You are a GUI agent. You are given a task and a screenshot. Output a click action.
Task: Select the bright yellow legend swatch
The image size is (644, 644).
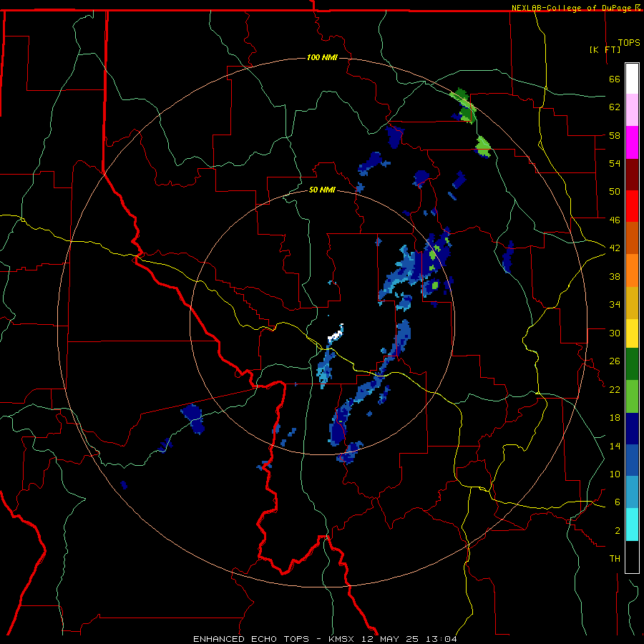tap(632, 333)
